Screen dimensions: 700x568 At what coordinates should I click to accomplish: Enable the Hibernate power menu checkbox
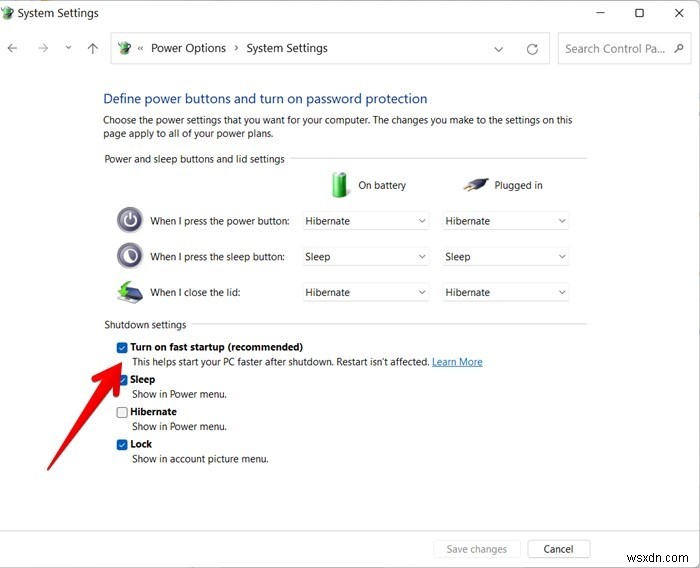pyautogui.click(x=122, y=412)
